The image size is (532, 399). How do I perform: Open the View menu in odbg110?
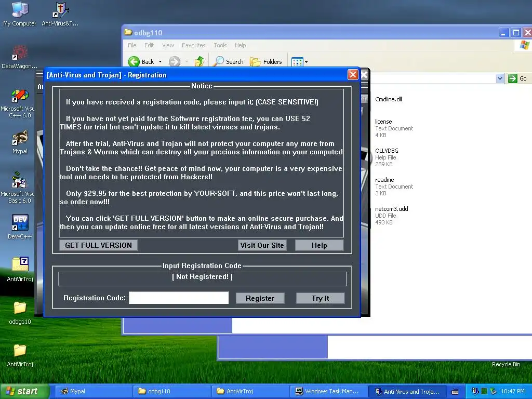168,45
